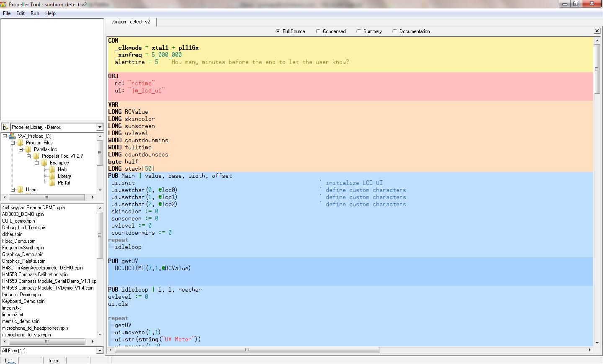Collapse the SW_Preload (C:) tree node
Screen dimensions: 603x364
[x=5, y=136]
